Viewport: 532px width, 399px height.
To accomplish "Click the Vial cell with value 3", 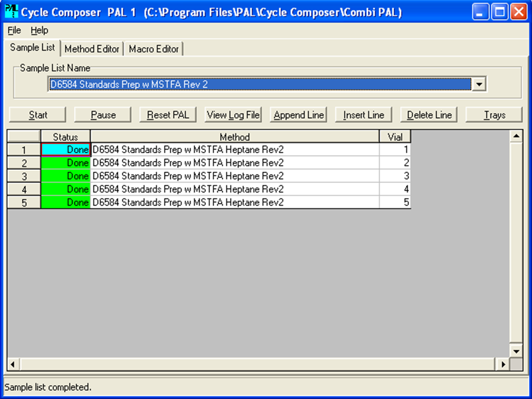I will point(395,176).
